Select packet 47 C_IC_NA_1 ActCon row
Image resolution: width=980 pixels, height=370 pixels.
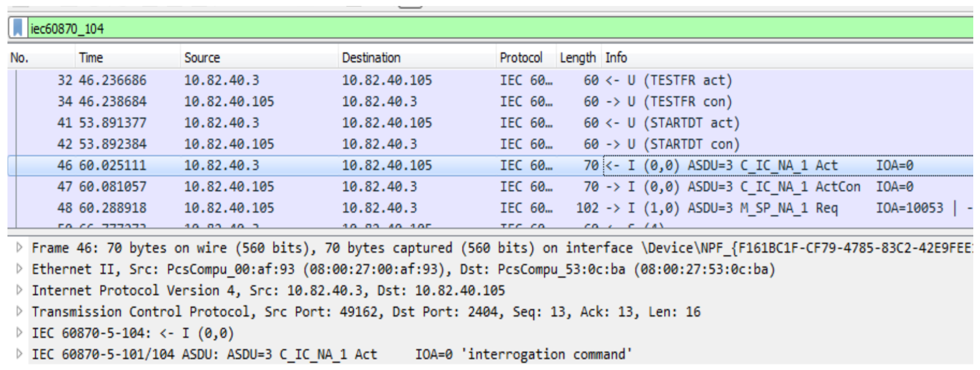point(381,187)
